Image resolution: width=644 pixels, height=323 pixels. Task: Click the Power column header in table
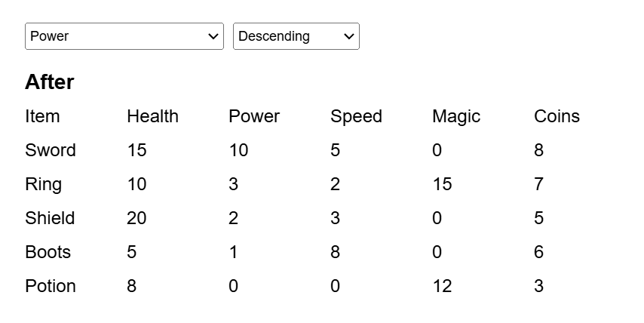click(x=254, y=116)
